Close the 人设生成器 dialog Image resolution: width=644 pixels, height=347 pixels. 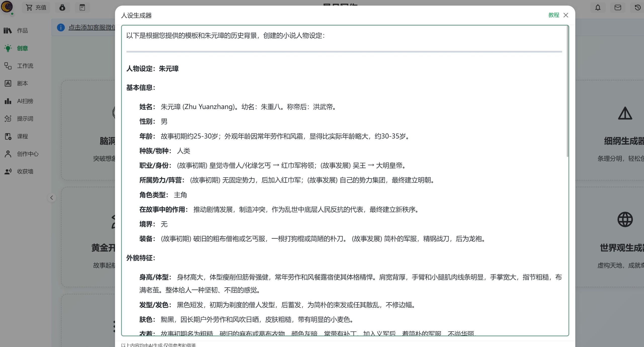tap(566, 15)
